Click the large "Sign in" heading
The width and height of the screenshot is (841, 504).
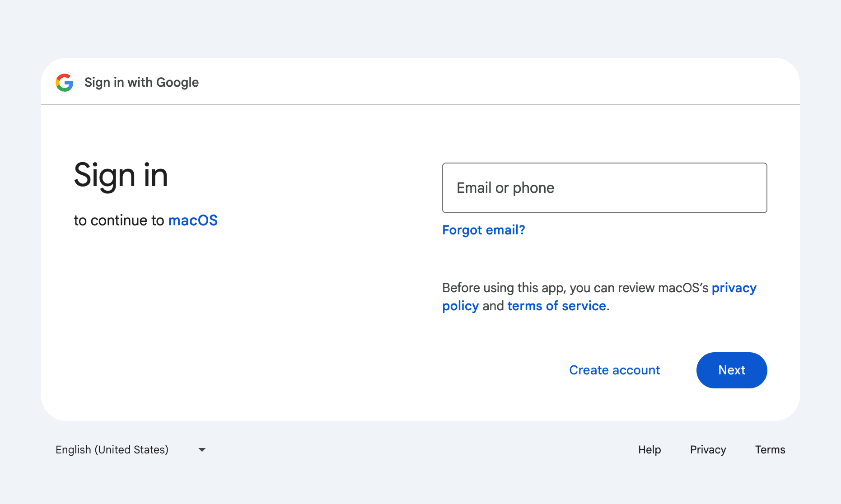tap(121, 176)
